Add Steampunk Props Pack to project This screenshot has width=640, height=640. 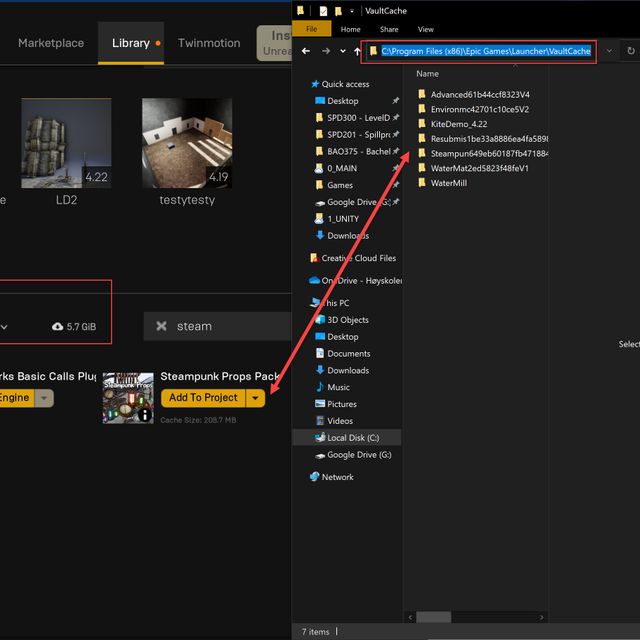tap(203, 398)
